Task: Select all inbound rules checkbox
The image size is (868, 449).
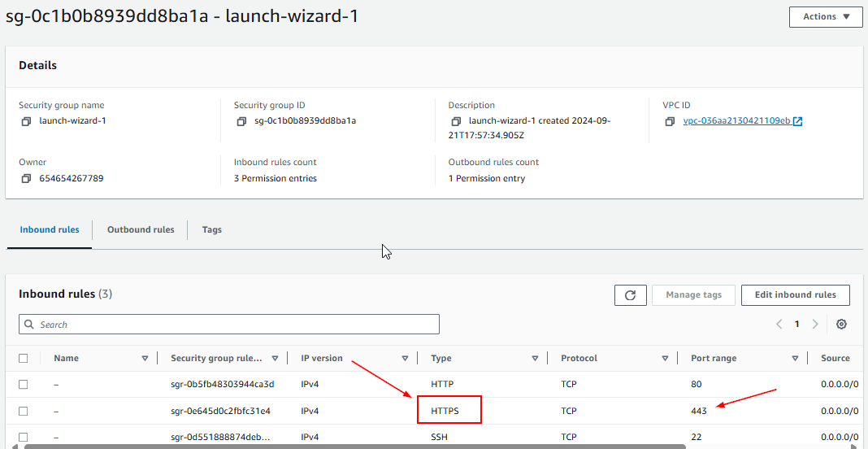Action: coord(24,358)
